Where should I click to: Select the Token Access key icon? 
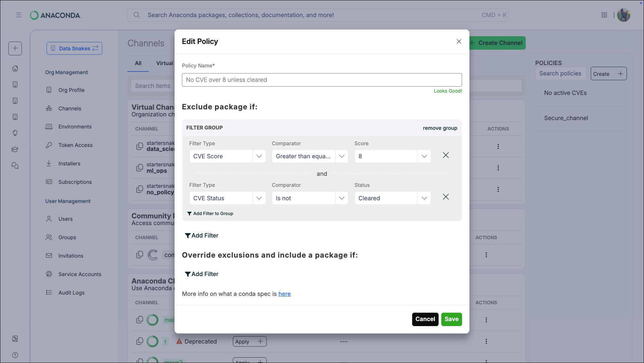[x=49, y=145]
